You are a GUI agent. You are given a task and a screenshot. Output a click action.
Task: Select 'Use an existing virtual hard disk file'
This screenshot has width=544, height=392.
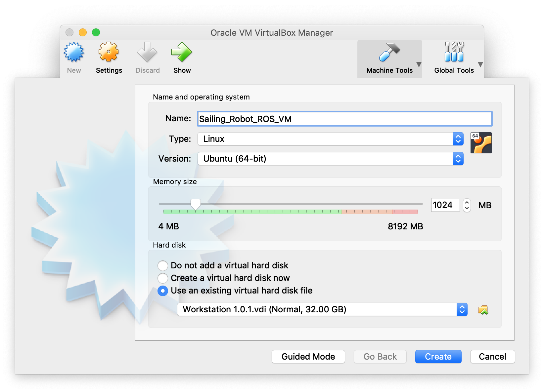pos(235,291)
